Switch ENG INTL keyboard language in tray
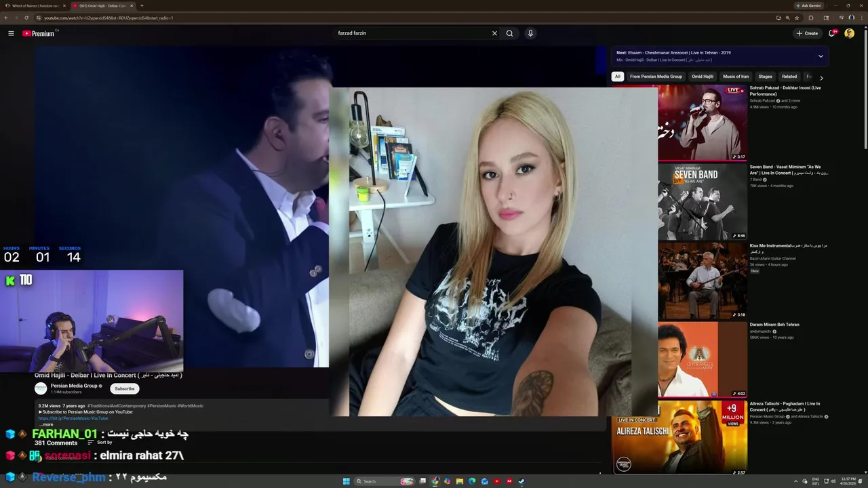The width and height of the screenshot is (868, 488). click(816, 481)
